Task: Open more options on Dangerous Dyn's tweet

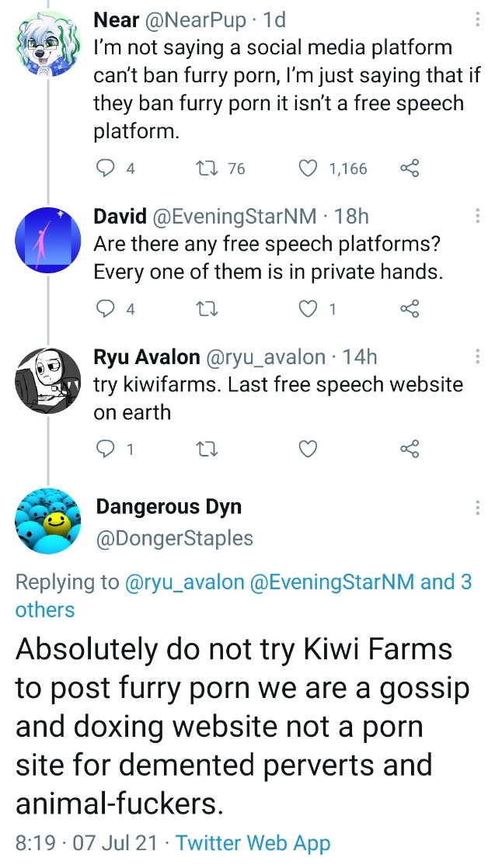Action: point(477,507)
